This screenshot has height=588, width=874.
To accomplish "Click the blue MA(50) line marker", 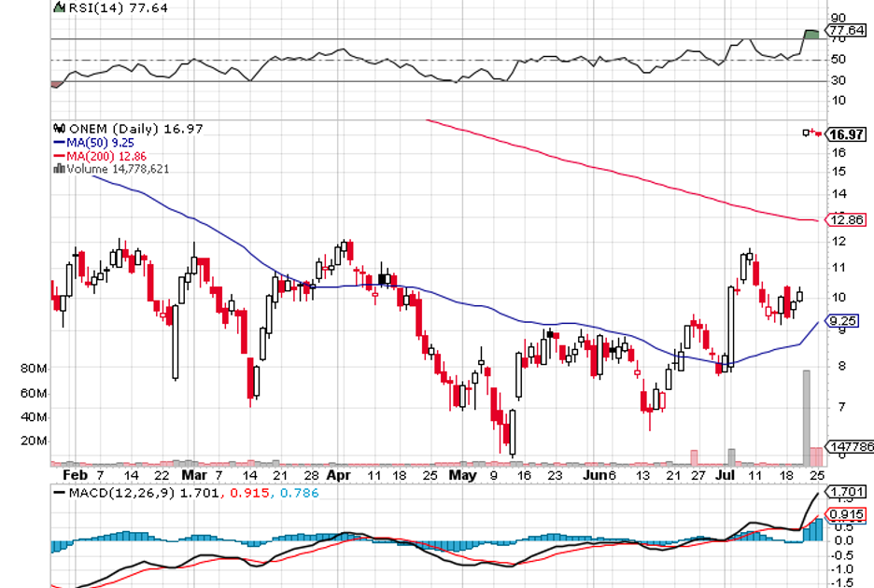I will 58,142.
